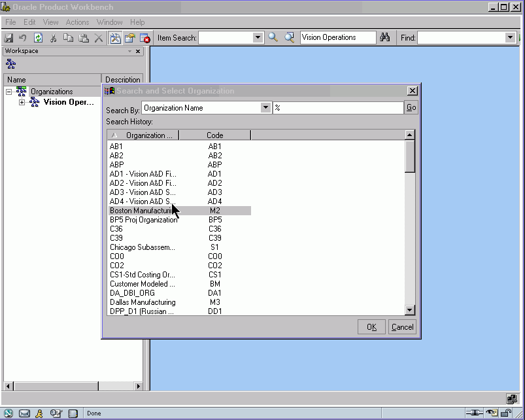Open the Search By Organization Name dropdown
This screenshot has width=525, height=420.
pyautogui.click(x=265, y=107)
